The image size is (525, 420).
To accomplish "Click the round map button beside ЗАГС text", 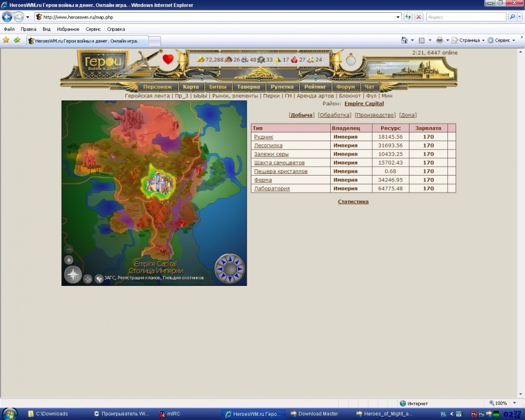I will click(99, 279).
